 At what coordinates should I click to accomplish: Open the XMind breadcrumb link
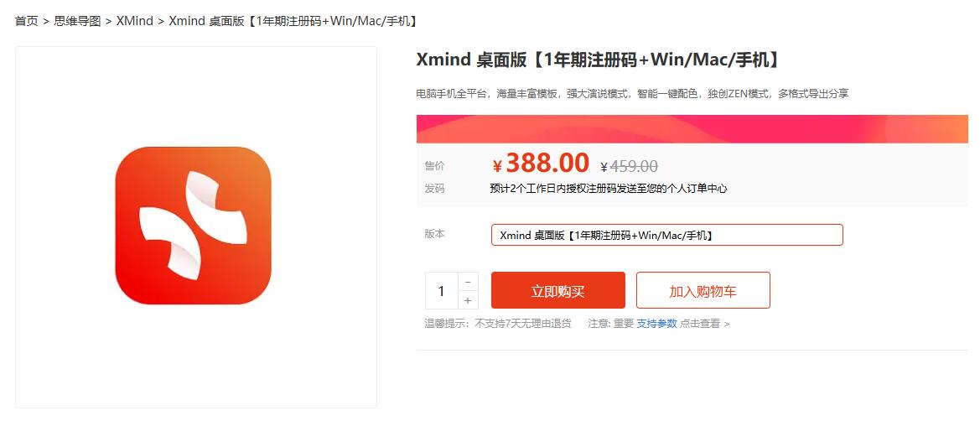[134, 21]
